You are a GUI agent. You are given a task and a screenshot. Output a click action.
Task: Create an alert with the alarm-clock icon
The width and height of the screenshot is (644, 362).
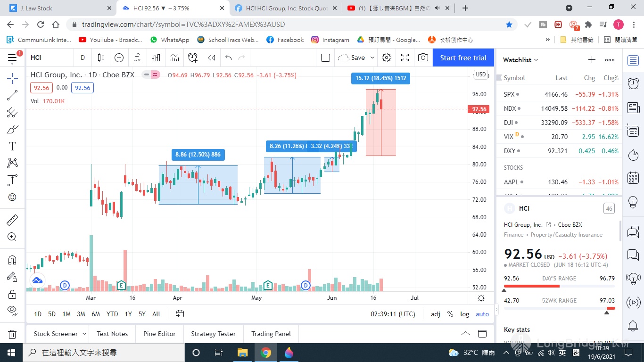click(193, 58)
